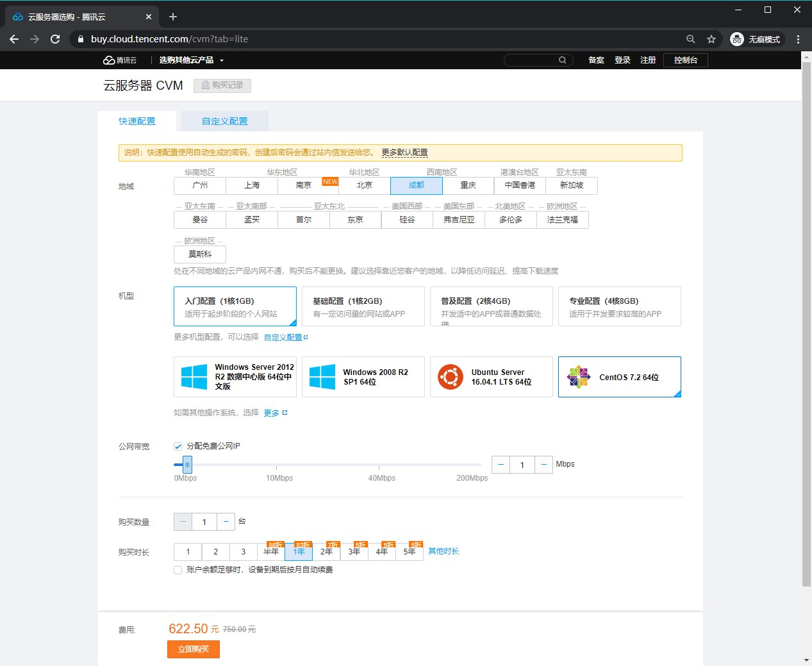Select the 普及配置 (2核4GB) model
This screenshot has width=812, height=666.
tap(492, 306)
